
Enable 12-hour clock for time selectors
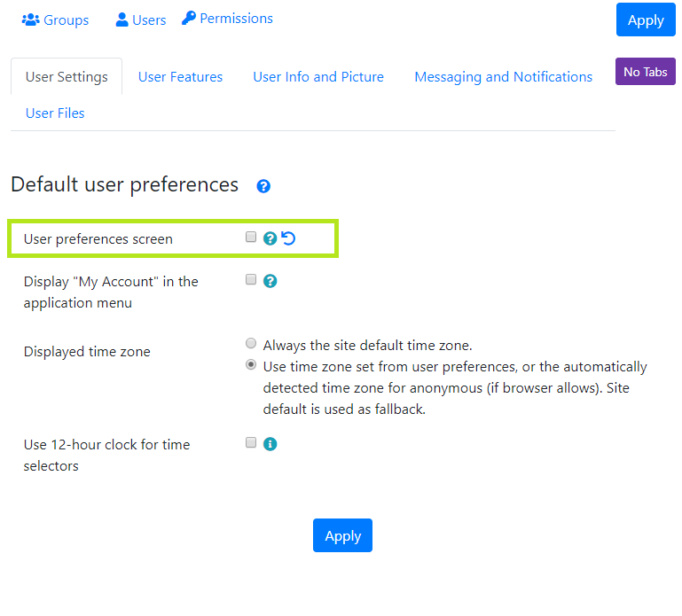pyautogui.click(x=251, y=442)
